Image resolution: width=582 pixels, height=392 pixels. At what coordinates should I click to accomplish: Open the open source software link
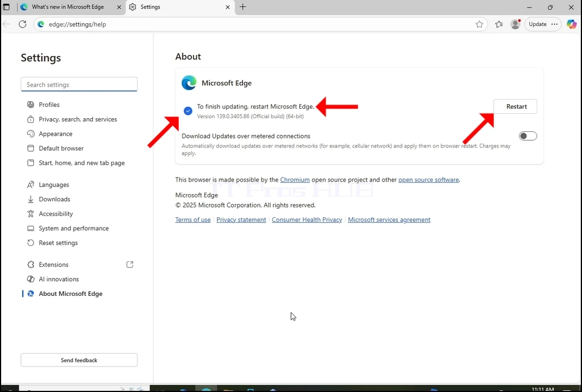point(429,179)
